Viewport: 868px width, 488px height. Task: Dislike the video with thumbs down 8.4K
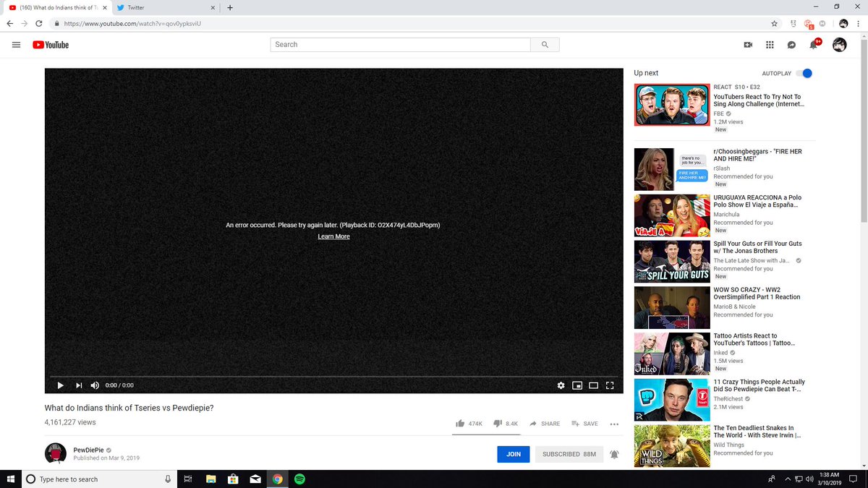506,424
